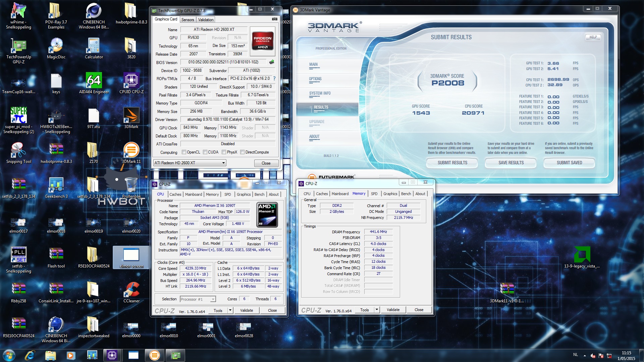Open Windows Explorer taskbar icon
644x362 pixels.
pos(50,355)
